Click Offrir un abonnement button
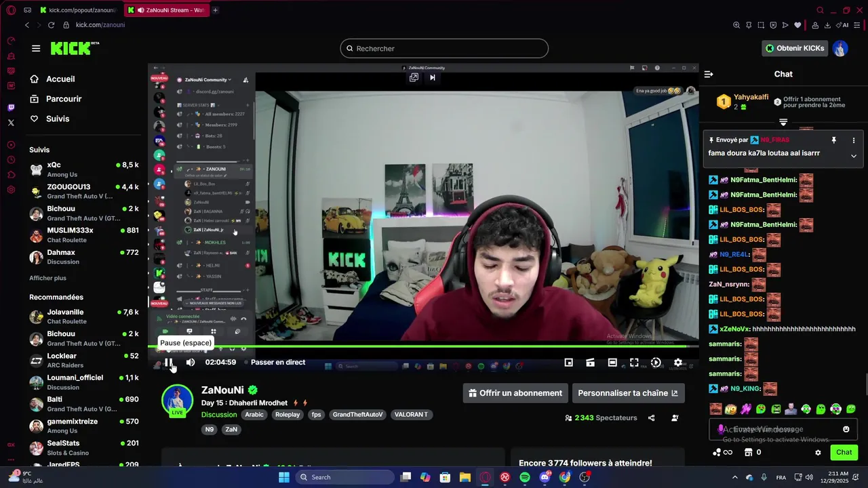 [515, 393]
